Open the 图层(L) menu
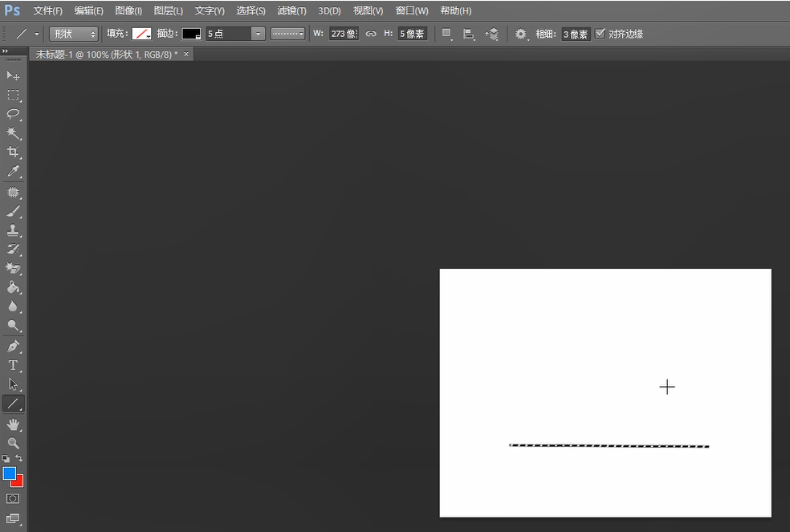 pos(168,10)
